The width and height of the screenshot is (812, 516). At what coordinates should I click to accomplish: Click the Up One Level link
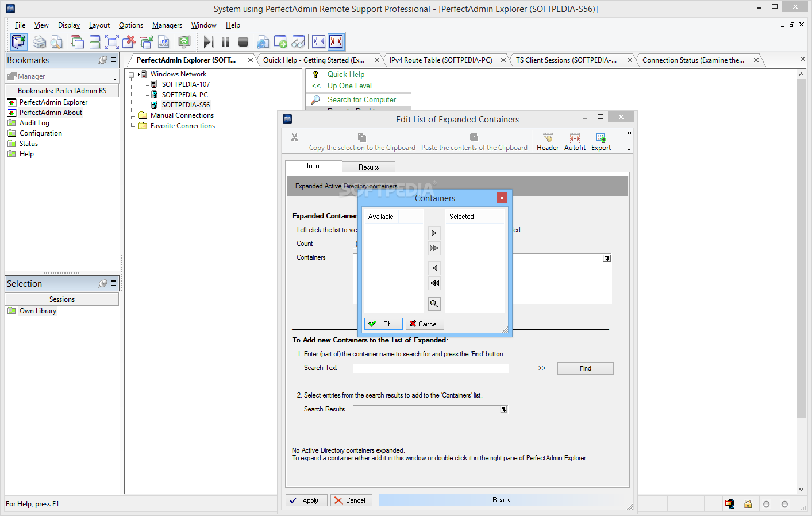349,86
